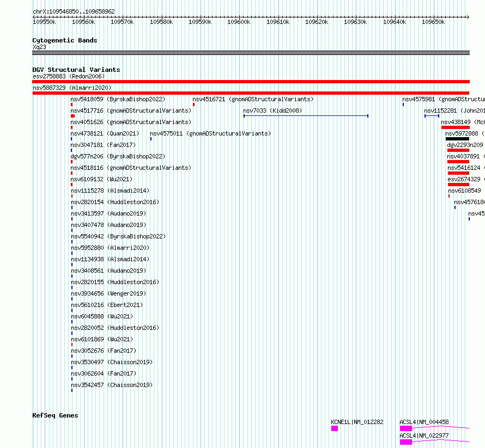The height and width of the screenshot is (448, 485).
Task: Open nsv6101869 (Wu2021) variant
Action: coord(102,339)
